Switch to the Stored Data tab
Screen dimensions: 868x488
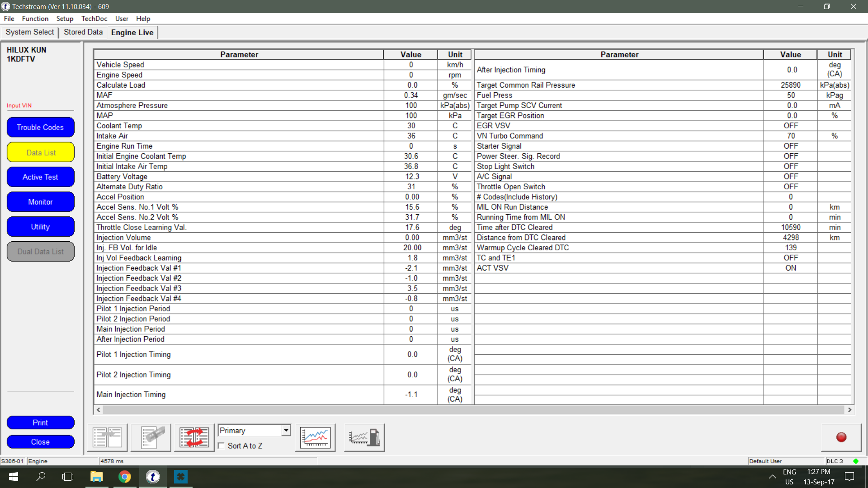pyautogui.click(x=83, y=32)
